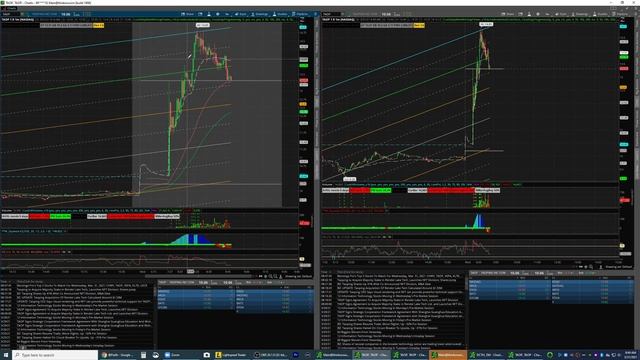Image resolution: width=640 pixels, height=360 pixels.
Task: Open Lightspeed Trader from the taskbar
Action: pyautogui.click(x=231, y=355)
